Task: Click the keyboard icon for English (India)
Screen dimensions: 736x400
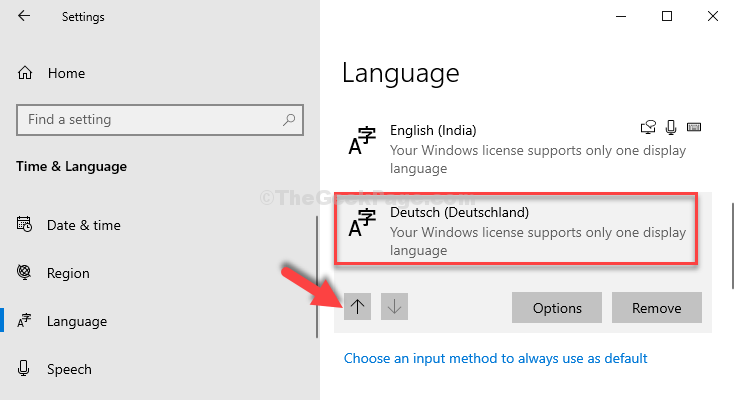Action: [x=694, y=127]
